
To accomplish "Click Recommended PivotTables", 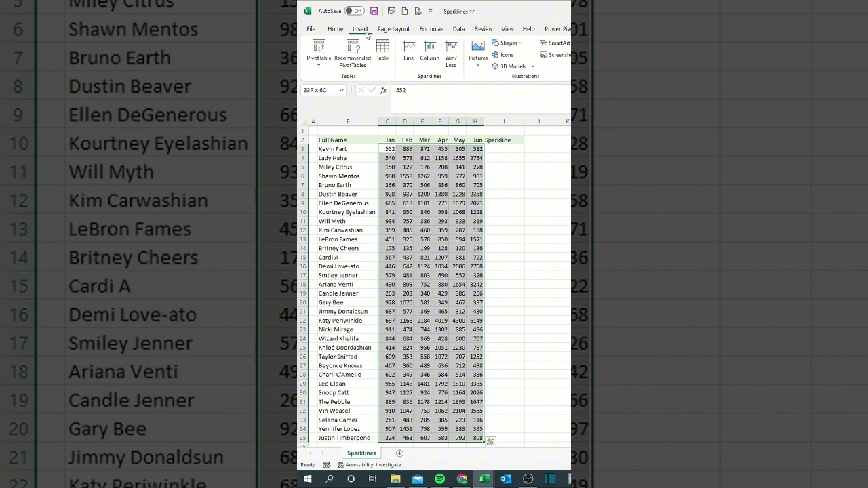I will [353, 54].
